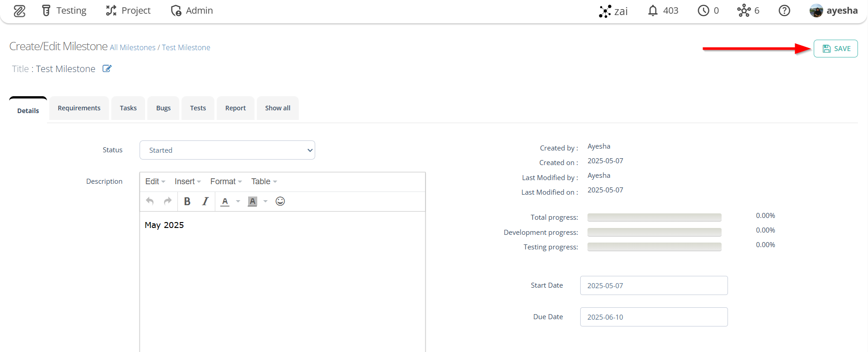The image size is (868, 352).
Task: Click the app logo in the top bar
Action: pyautogui.click(x=20, y=11)
